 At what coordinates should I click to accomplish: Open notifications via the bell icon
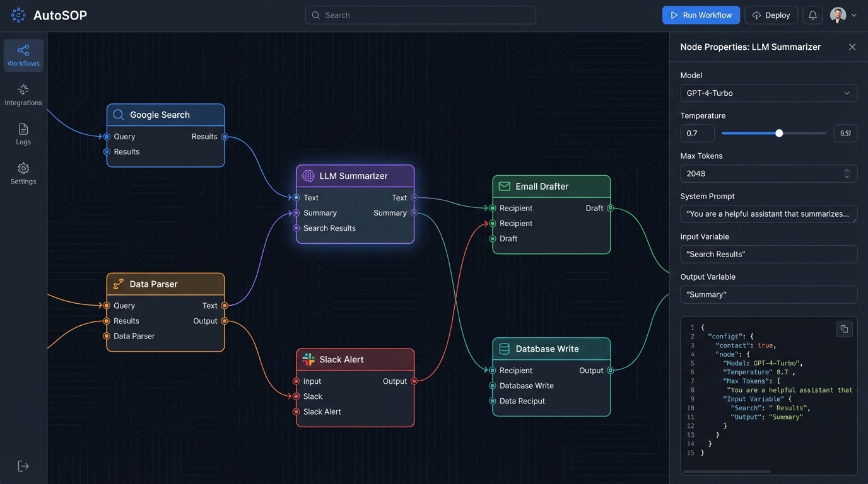coord(812,15)
